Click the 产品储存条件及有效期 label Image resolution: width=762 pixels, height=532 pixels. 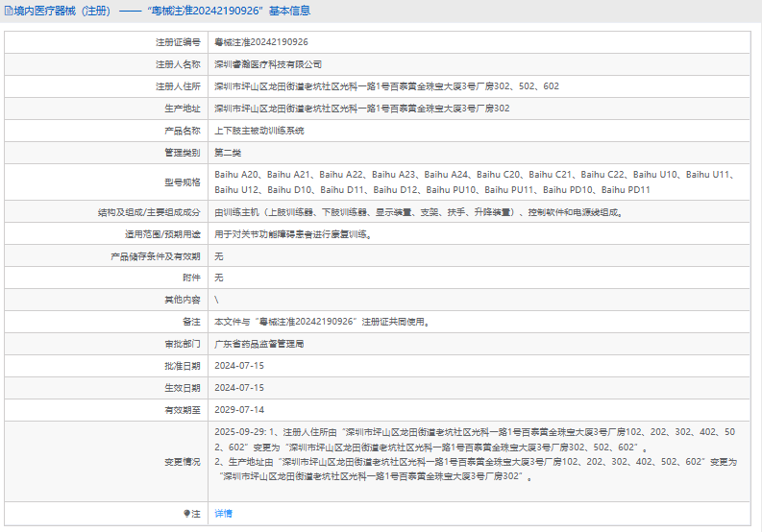(x=156, y=256)
